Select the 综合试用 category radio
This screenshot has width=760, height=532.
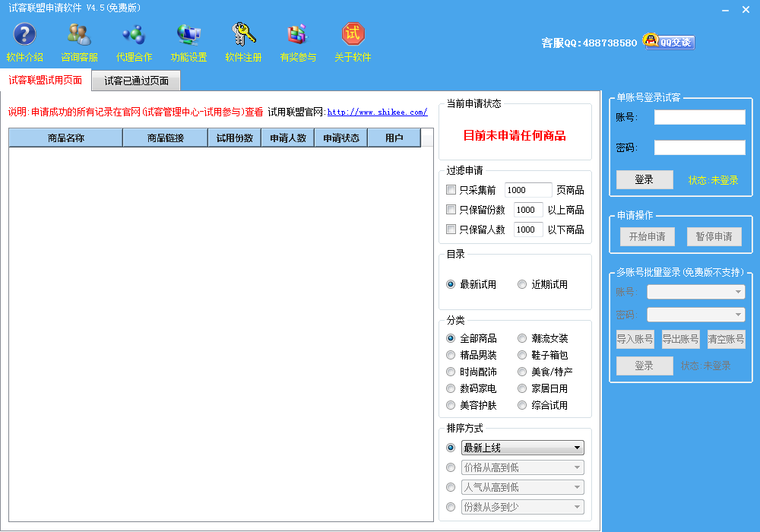(x=522, y=405)
